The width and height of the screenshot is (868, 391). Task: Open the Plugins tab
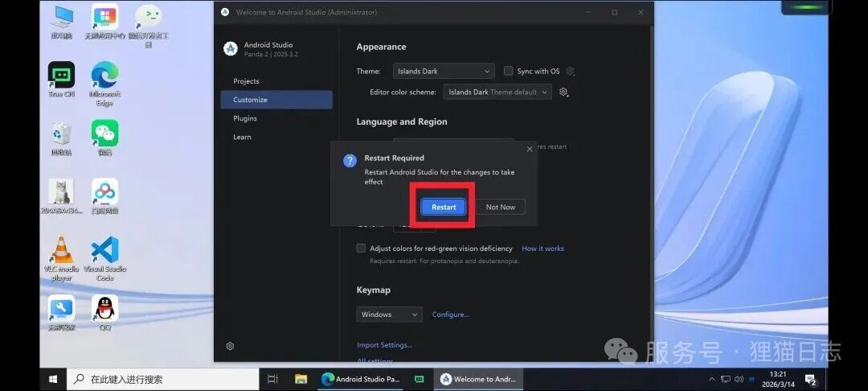tap(276, 118)
